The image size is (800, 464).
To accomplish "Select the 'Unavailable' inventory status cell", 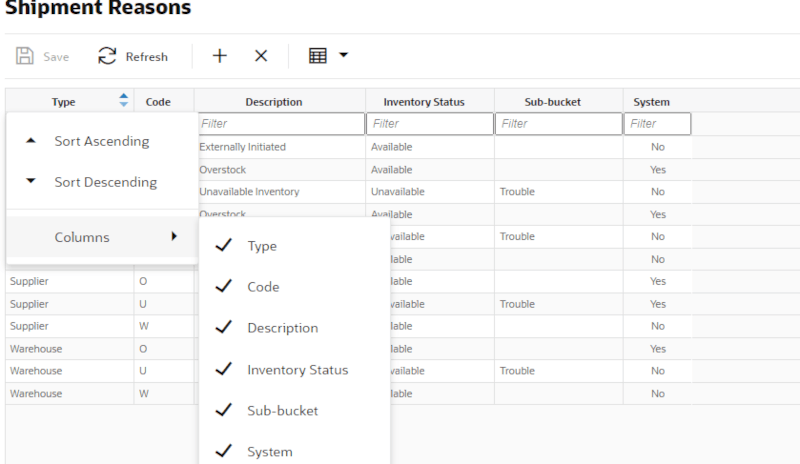I will pos(430,192).
